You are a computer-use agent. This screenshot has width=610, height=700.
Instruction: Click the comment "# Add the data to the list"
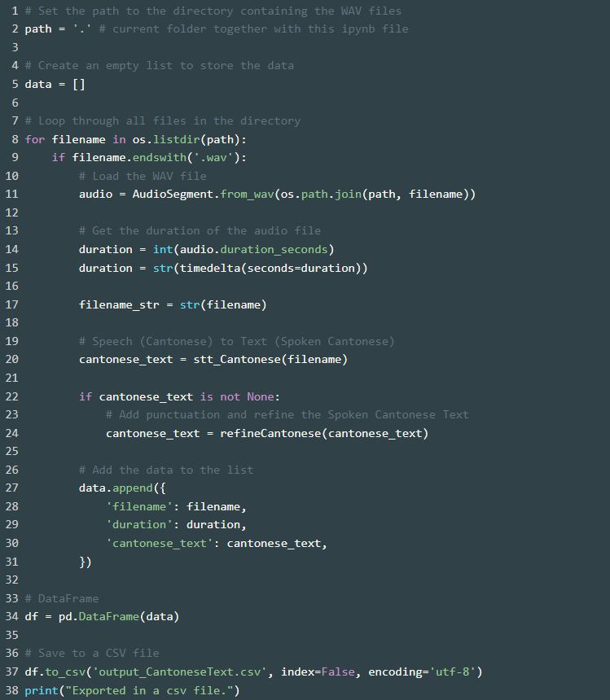pyautogui.click(x=166, y=470)
